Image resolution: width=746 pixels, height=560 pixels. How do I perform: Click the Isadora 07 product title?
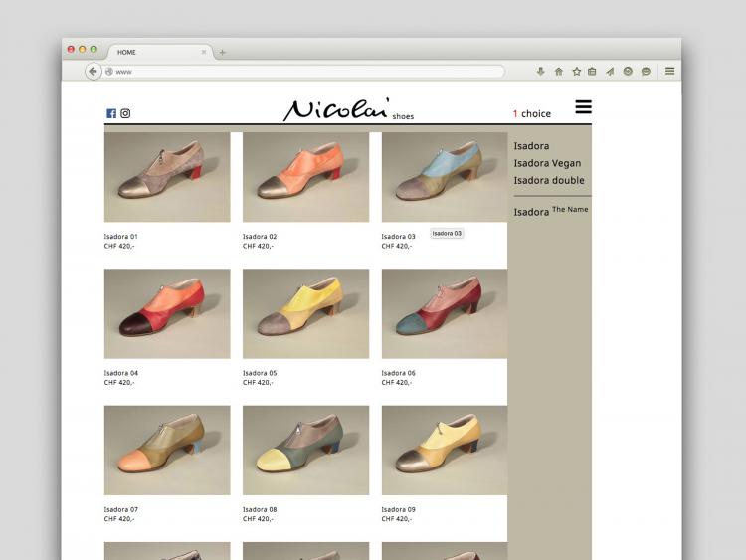(x=120, y=509)
